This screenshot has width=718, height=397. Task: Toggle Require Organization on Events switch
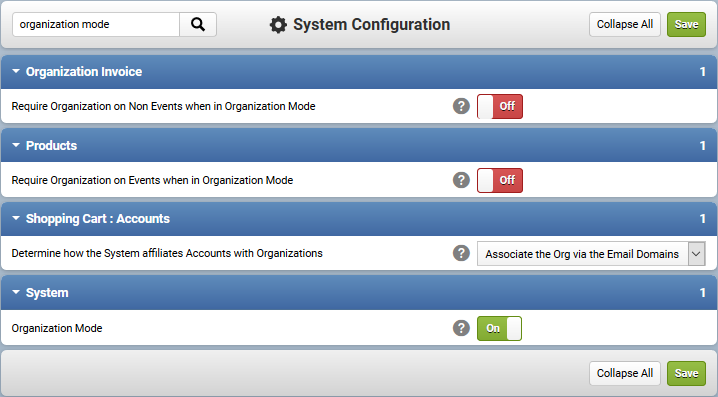coord(500,180)
